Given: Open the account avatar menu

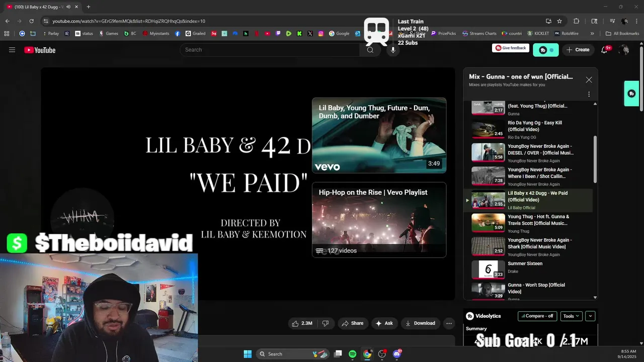Looking at the screenshot, I should [624, 50].
